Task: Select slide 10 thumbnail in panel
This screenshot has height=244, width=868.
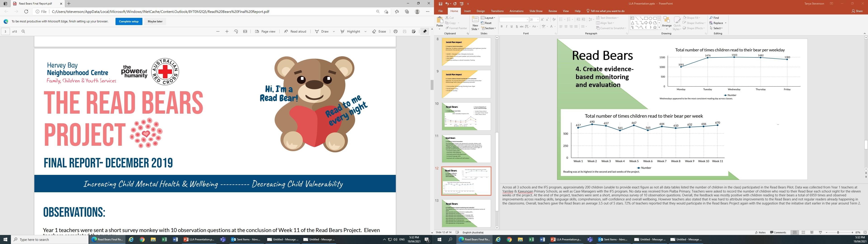Action: (466, 116)
